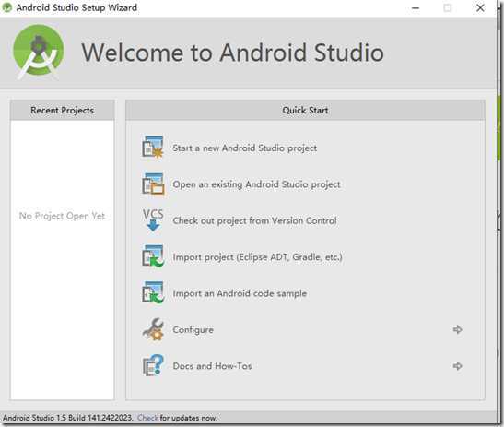Open the Configure menu entry
Viewport: 504px width, 427px height.
click(193, 330)
